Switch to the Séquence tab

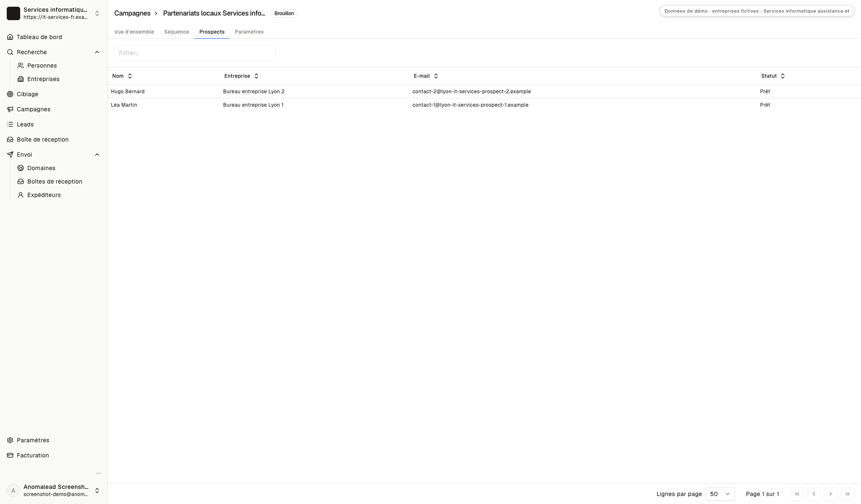coord(177,32)
